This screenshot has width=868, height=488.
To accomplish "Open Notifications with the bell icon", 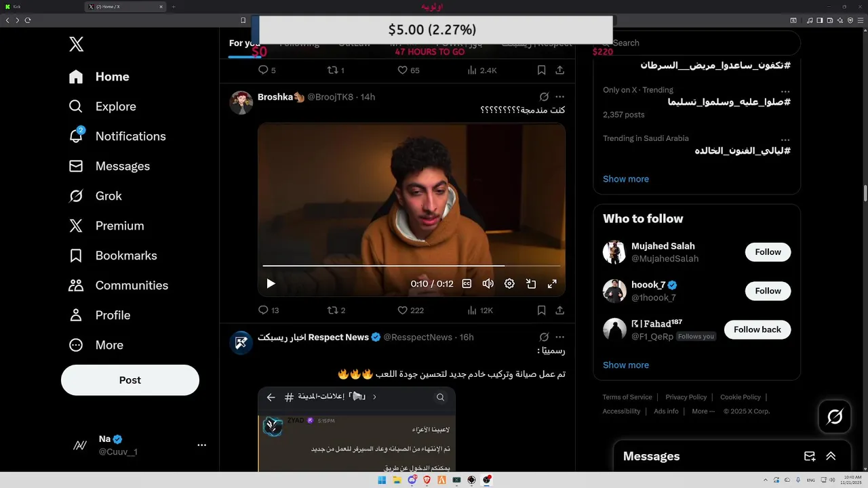I will pos(117,136).
